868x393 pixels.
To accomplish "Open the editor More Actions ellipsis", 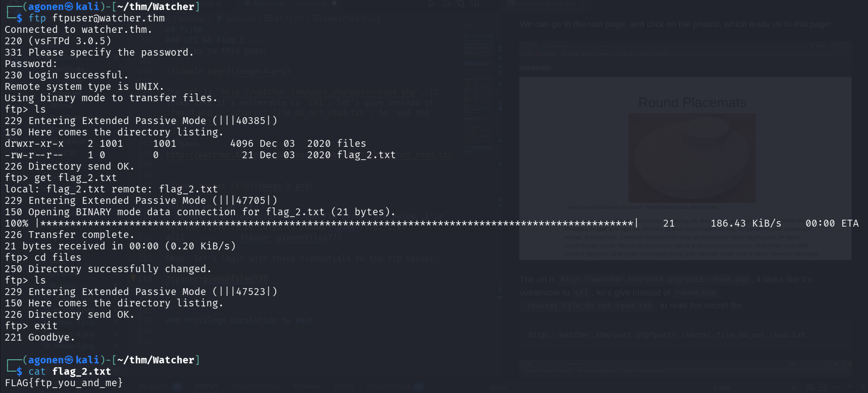I will 489,4.
